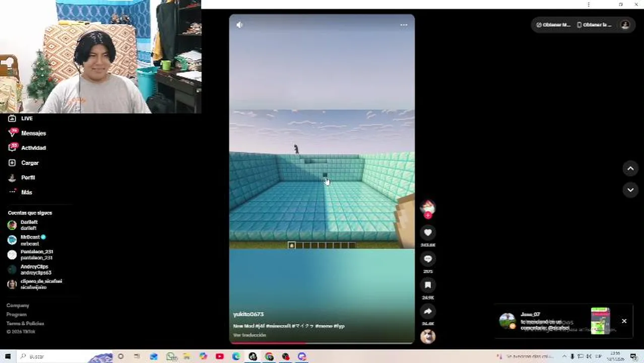Screen dimensions: 644x363
Task: Open Task View on the taskbar
Action: tap(137, 356)
